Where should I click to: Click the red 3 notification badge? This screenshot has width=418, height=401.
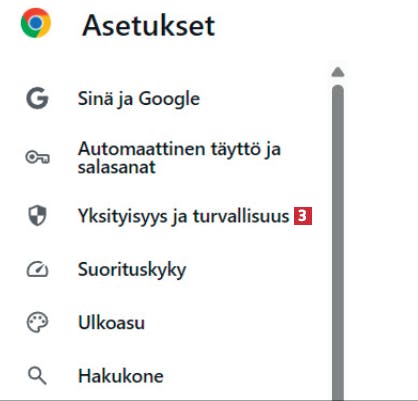tap(303, 216)
